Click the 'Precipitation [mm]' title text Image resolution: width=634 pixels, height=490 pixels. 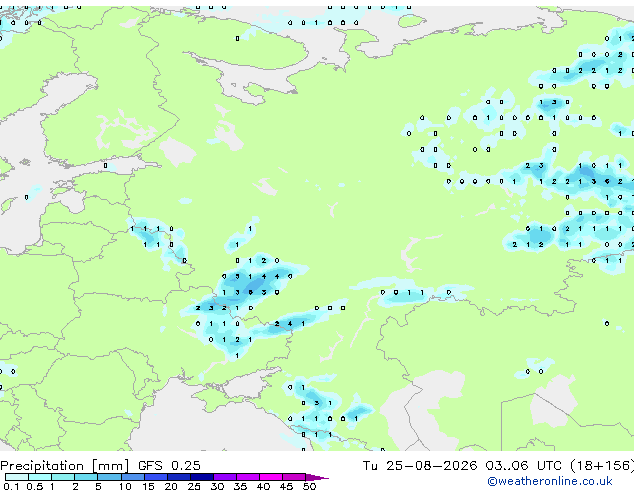coord(65,466)
